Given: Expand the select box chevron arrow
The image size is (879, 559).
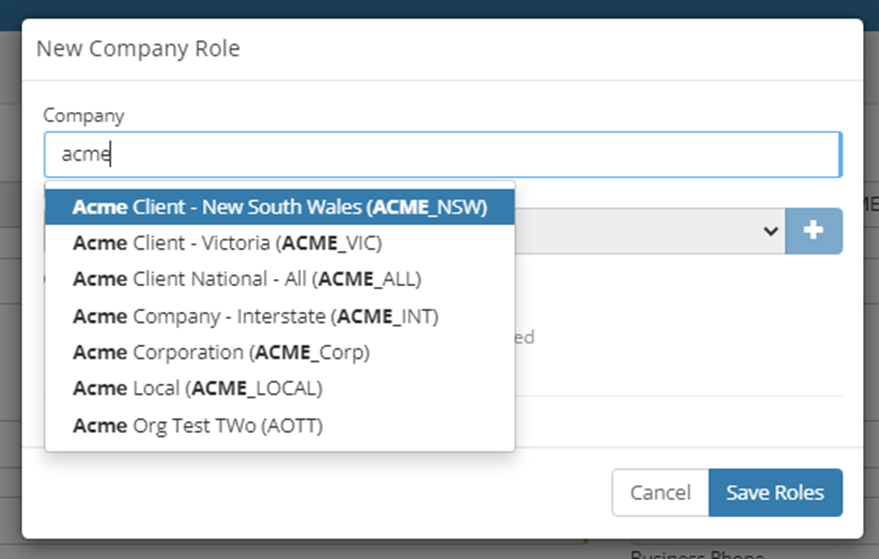Looking at the screenshot, I should tap(770, 231).
